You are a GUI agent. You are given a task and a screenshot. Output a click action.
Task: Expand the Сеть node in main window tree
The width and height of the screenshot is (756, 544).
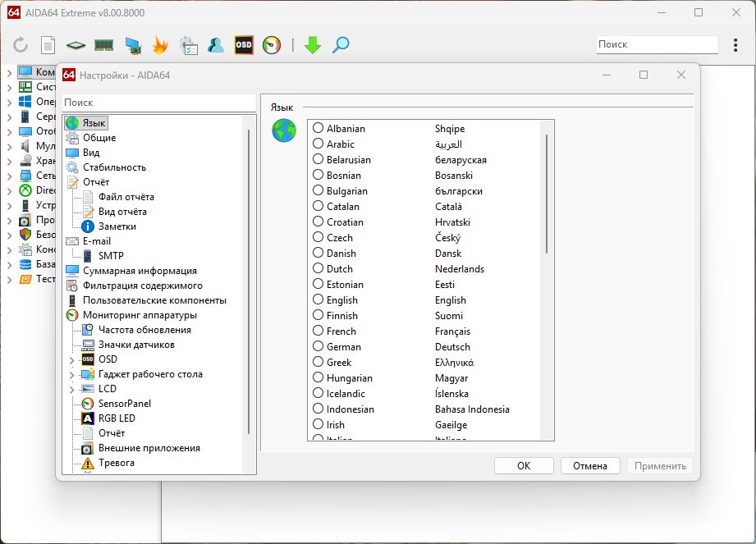(x=9, y=176)
